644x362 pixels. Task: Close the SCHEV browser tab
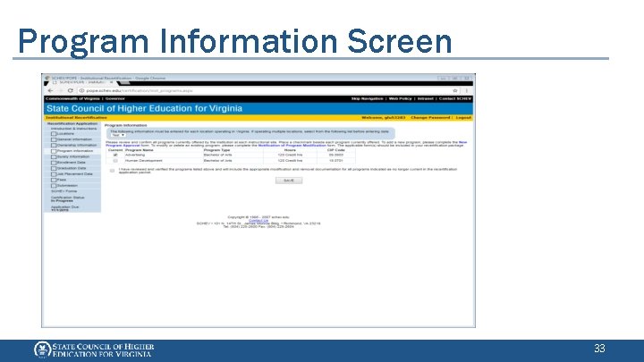click(111, 82)
